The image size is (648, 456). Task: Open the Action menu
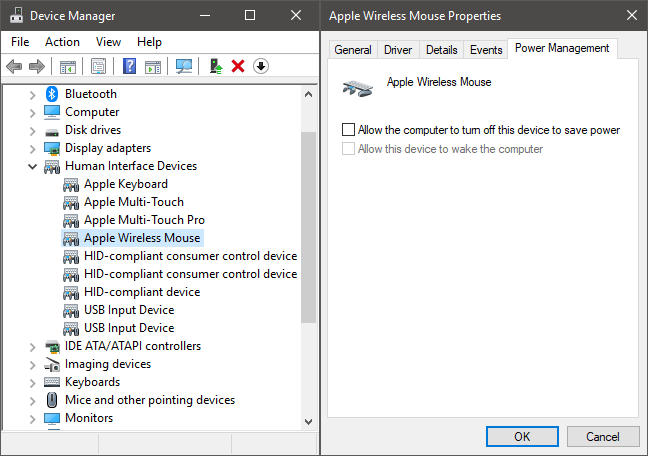pyautogui.click(x=62, y=42)
